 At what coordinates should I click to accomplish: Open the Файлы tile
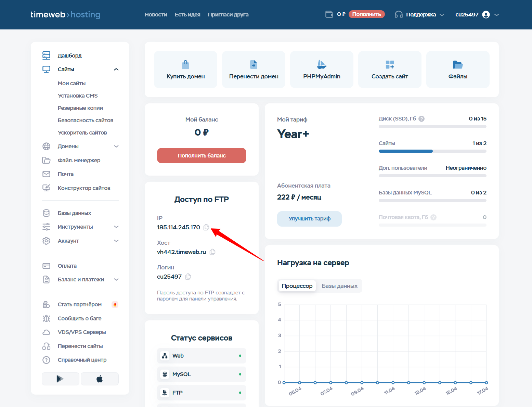coord(458,69)
